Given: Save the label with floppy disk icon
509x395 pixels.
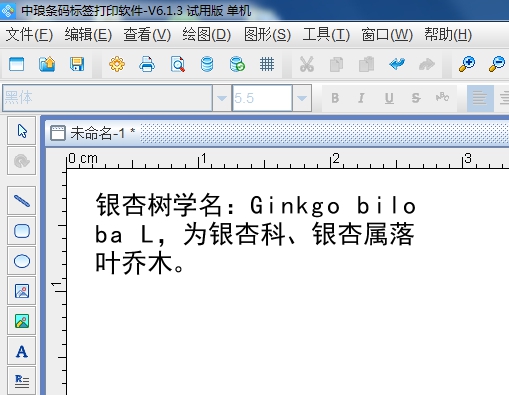Looking at the screenshot, I should (77, 64).
